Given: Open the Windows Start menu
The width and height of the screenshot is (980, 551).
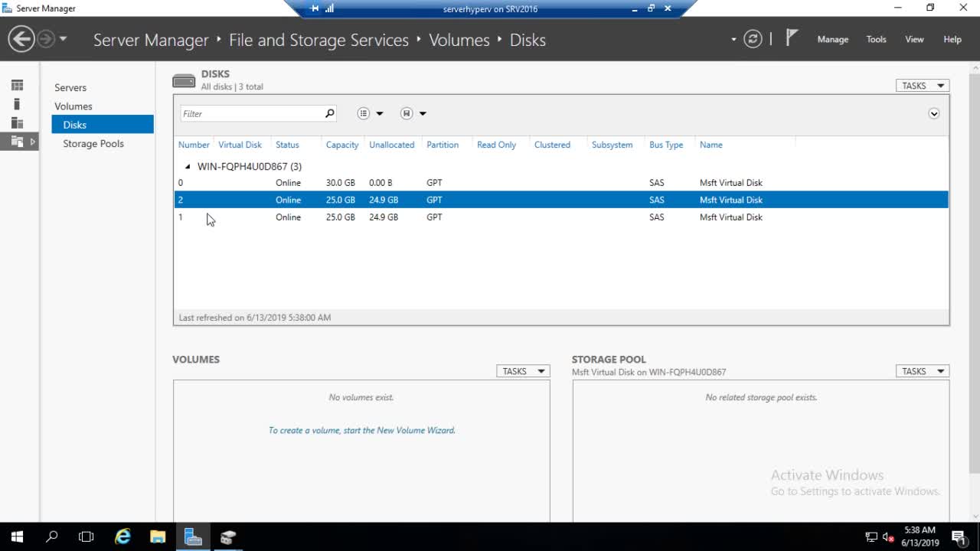Looking at the screenshot, I should (x=17, y=537).
